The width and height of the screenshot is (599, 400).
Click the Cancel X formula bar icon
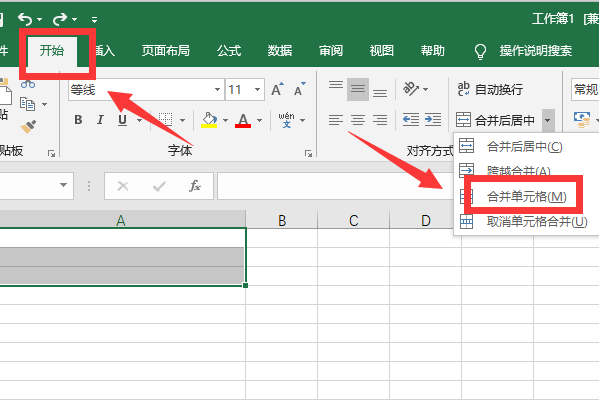[x=123, y=186]
